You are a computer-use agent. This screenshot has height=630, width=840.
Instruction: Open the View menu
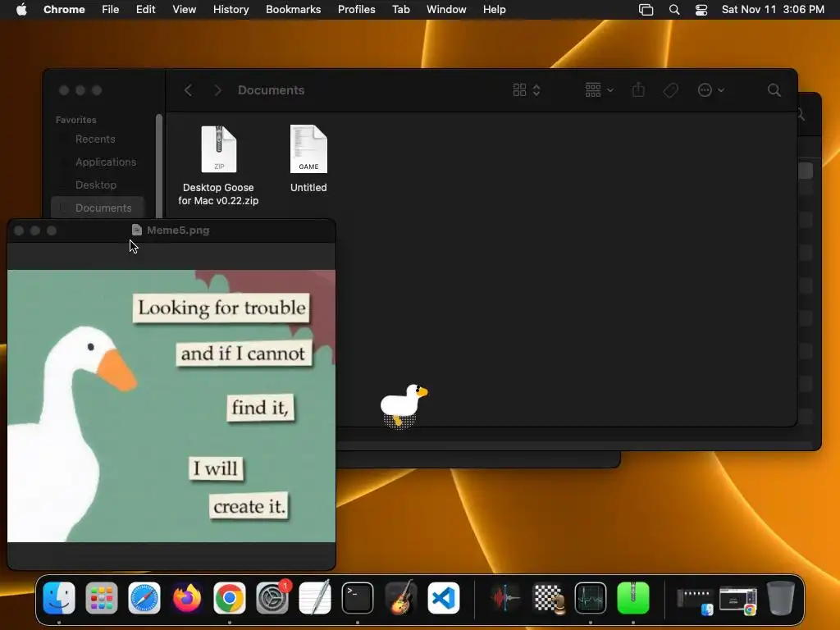pos(184,9)
